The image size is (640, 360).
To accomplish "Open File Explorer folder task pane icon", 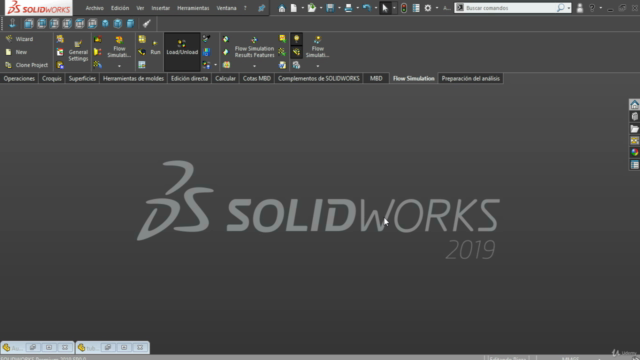I will pos(634,129).
